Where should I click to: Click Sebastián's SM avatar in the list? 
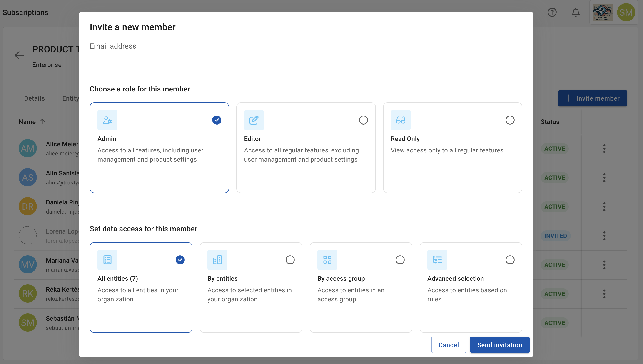click(27, 322)
